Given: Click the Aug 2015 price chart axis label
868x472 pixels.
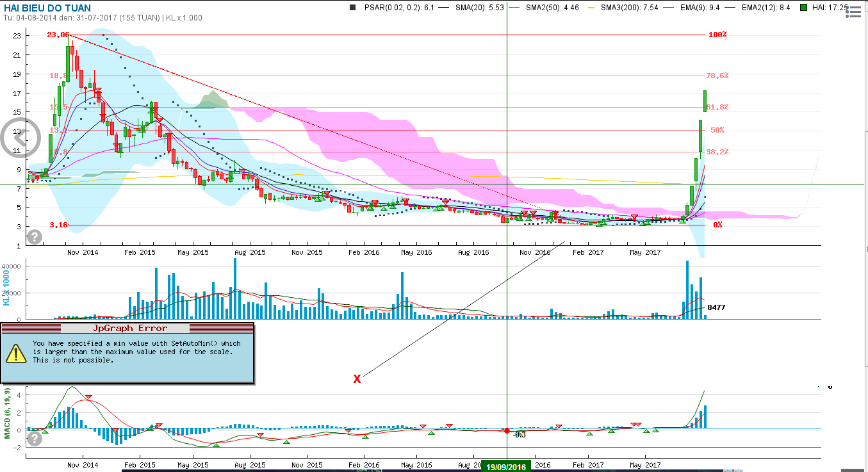Looking at the screenshot, I should tap(250, 252).
